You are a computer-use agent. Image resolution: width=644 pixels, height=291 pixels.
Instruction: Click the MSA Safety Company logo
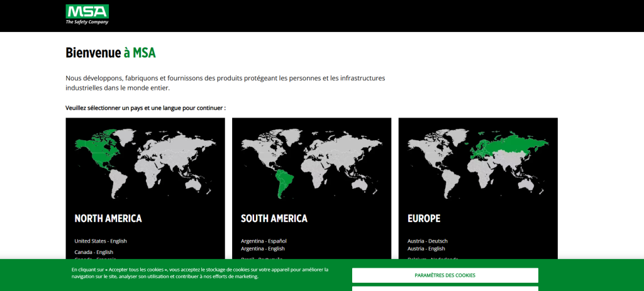87,14
